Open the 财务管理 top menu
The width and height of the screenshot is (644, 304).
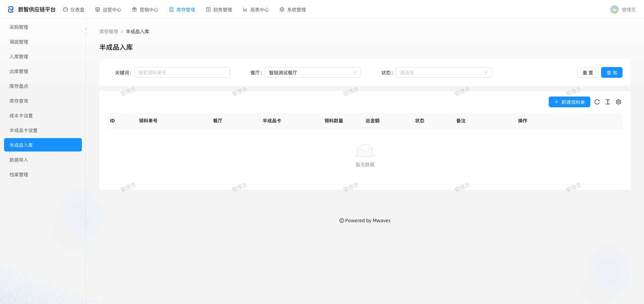(x=219, y=10)
